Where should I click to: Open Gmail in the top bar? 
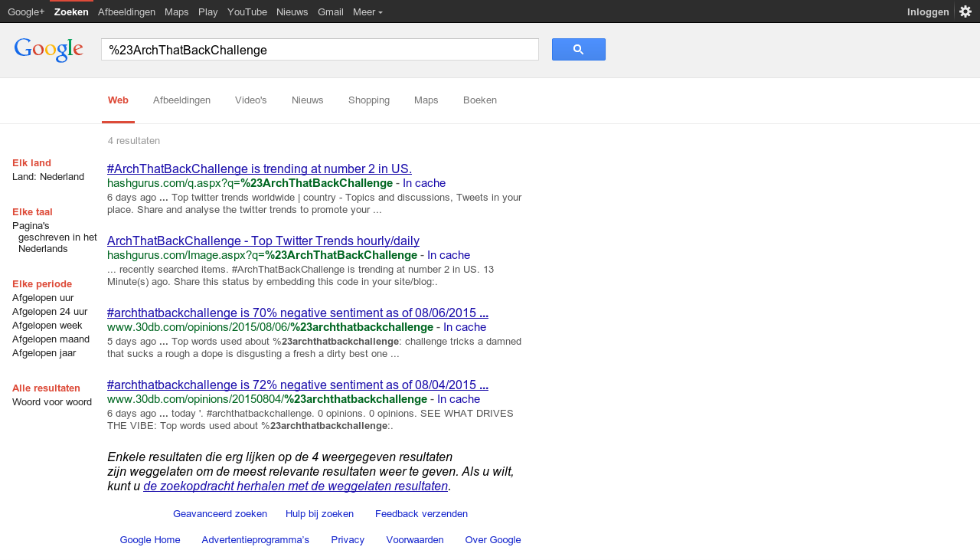click(331, 11)
